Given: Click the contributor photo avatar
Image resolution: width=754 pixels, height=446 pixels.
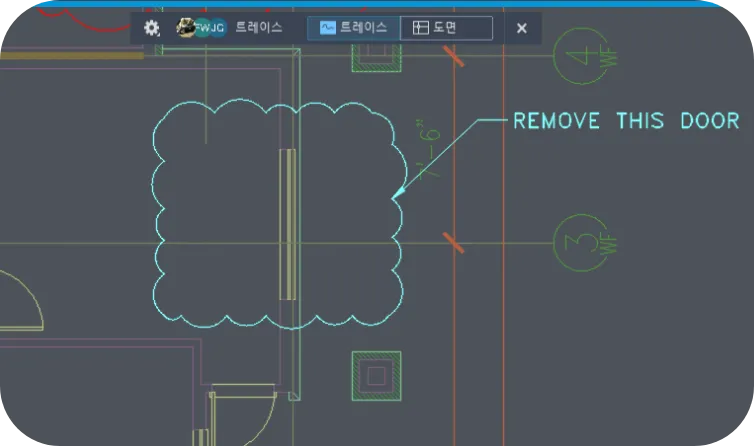Looking at the screenshot, I should (185, 27).
